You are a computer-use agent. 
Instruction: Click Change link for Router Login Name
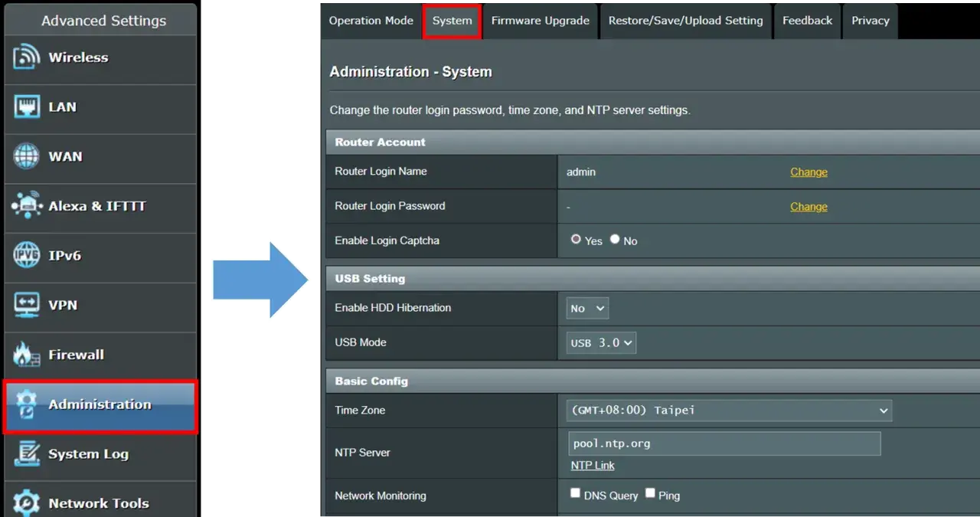tap(808, 172)
